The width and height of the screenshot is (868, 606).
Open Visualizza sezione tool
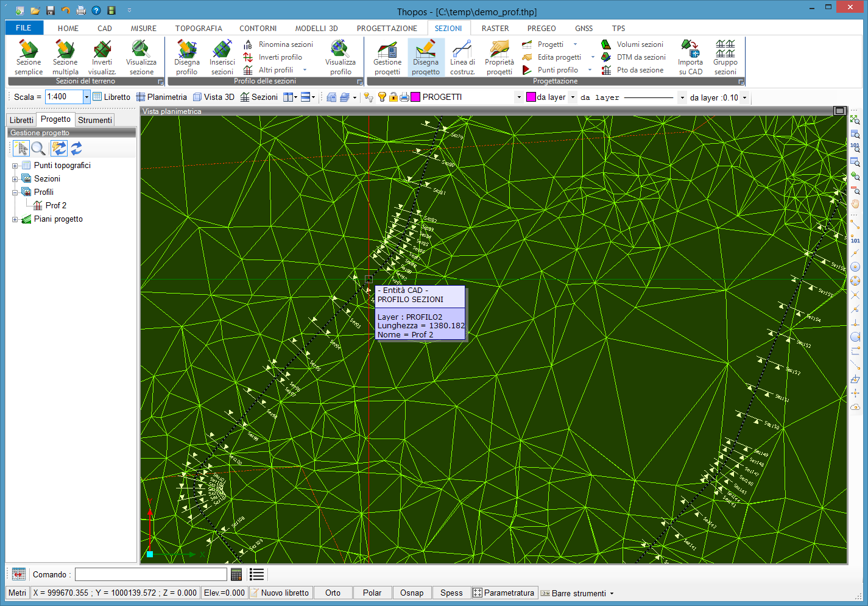point(141,57)
